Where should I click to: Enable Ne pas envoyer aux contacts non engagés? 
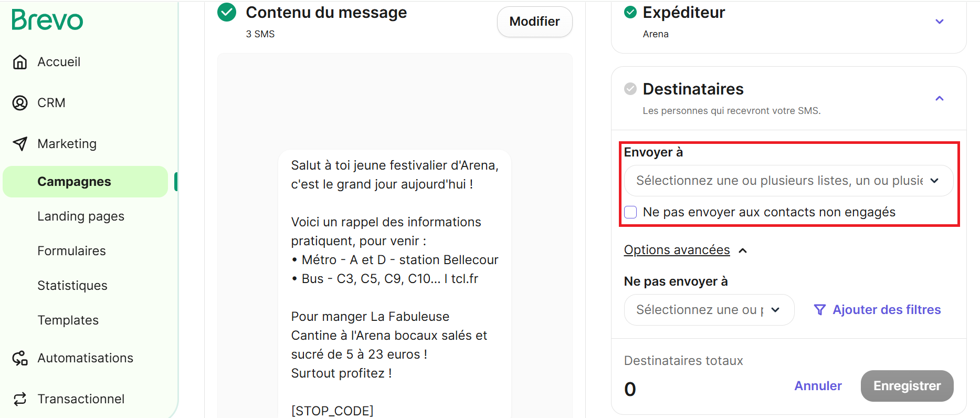tap(630, 212)
